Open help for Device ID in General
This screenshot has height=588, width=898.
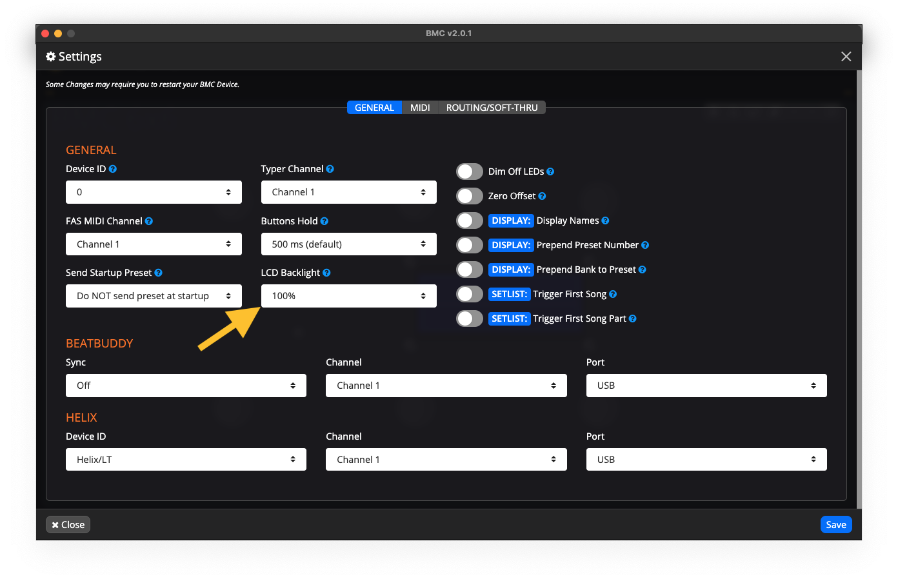click(113, 169)
